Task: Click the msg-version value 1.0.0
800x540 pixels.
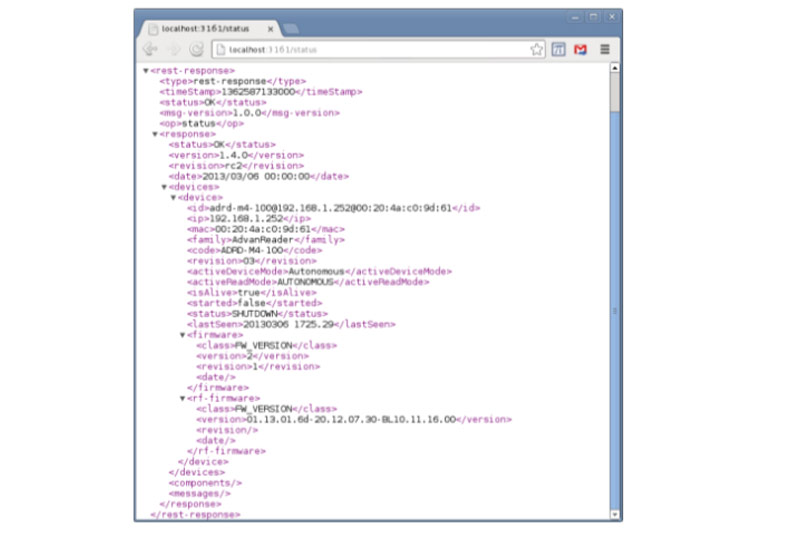Action: tap(247, 113)
